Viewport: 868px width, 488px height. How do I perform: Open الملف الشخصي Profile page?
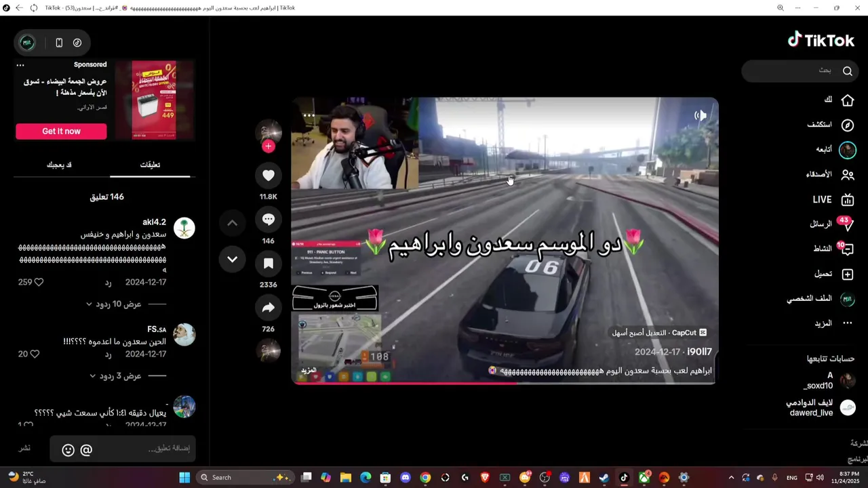pos(820,299)
